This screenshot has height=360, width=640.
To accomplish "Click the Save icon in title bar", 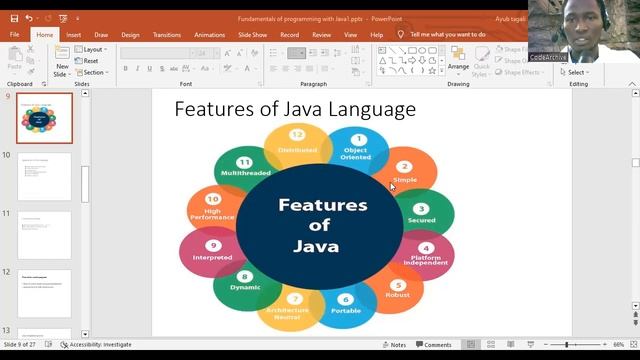I will tap(14, 19).
